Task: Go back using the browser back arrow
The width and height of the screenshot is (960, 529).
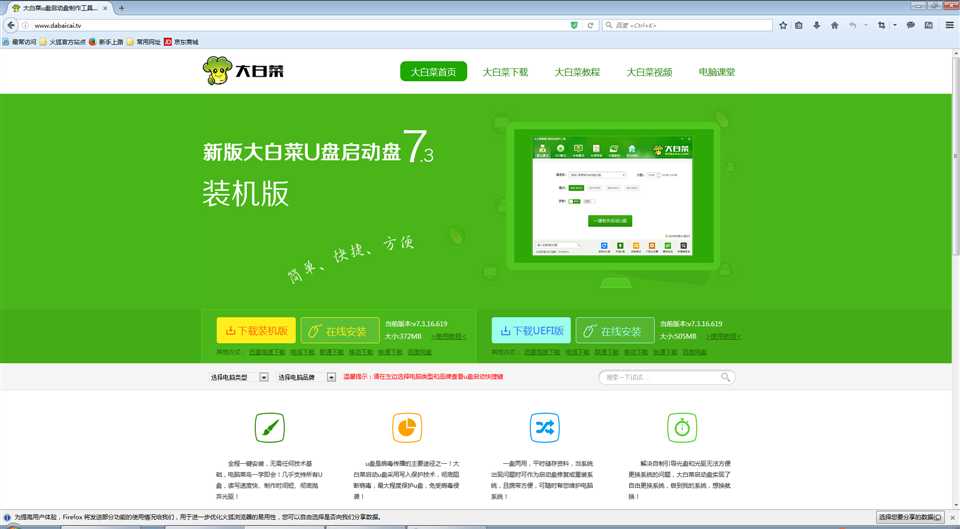Action: pos(11,25)
